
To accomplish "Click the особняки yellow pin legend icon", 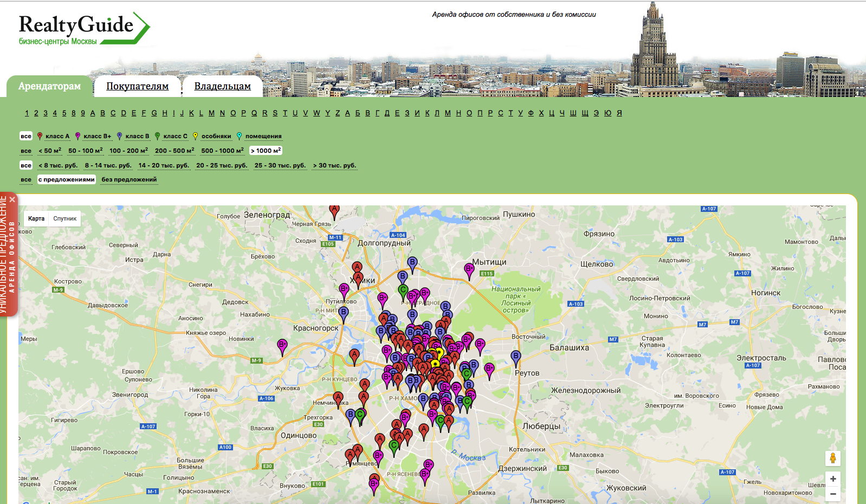I will point(195,136).
